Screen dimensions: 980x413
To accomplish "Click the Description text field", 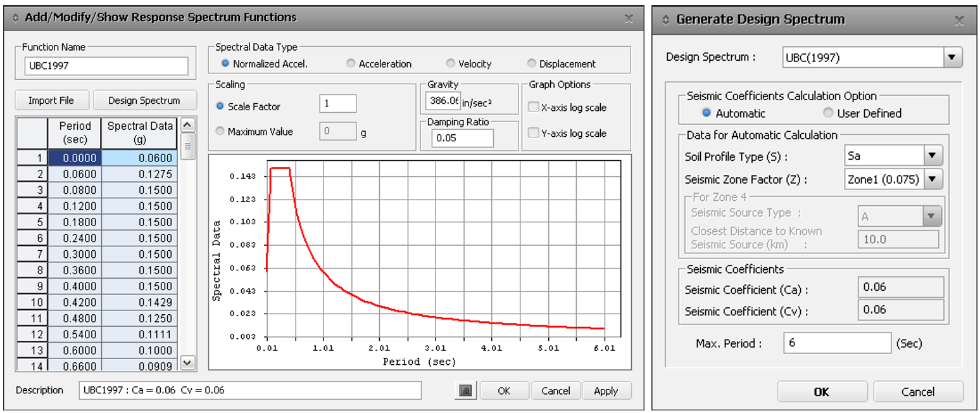I will 250,390.
